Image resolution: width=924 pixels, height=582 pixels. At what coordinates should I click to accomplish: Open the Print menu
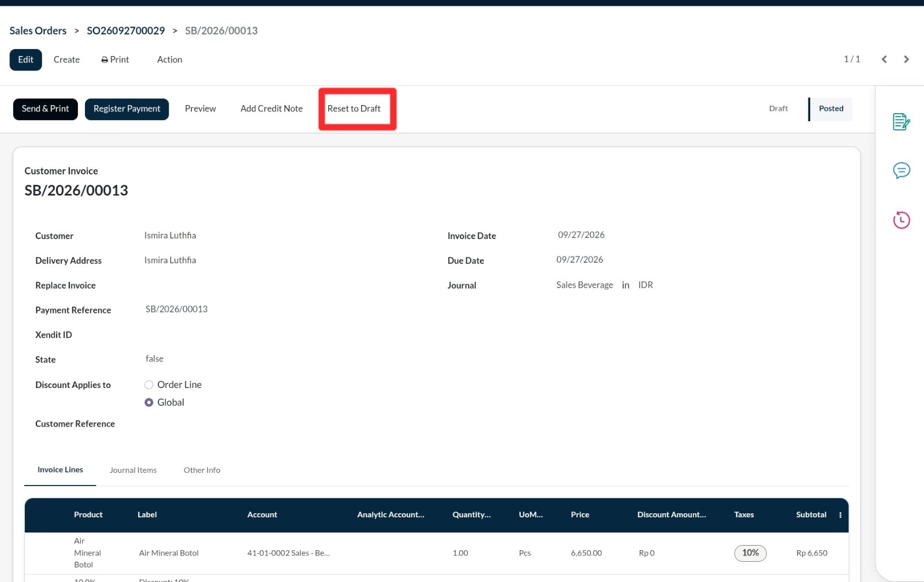point(115,59)
